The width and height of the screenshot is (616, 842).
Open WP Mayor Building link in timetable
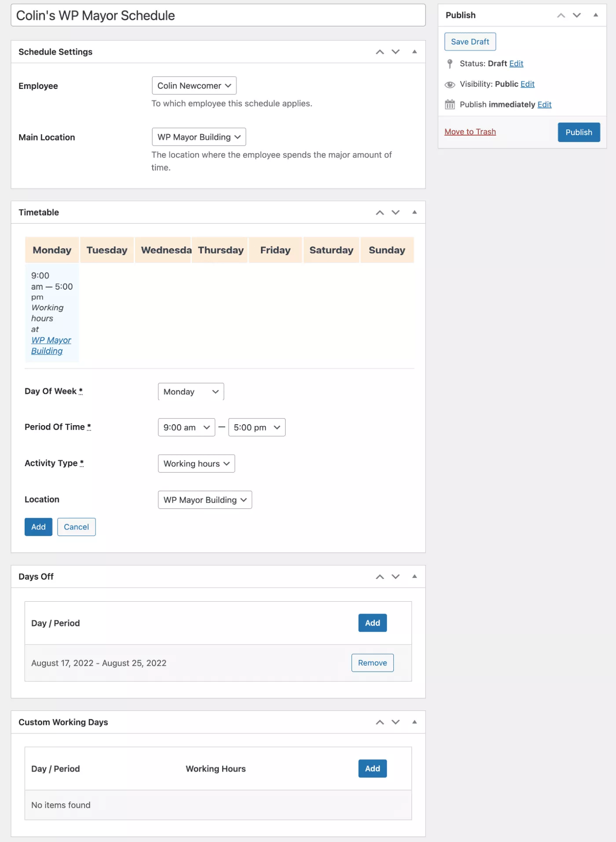tap(51, 346)
